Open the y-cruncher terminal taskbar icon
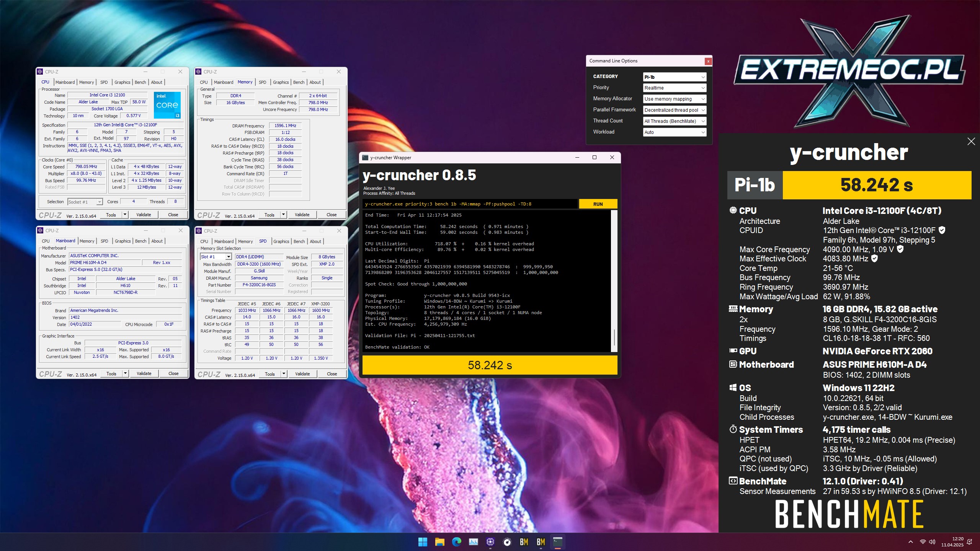 557,542
